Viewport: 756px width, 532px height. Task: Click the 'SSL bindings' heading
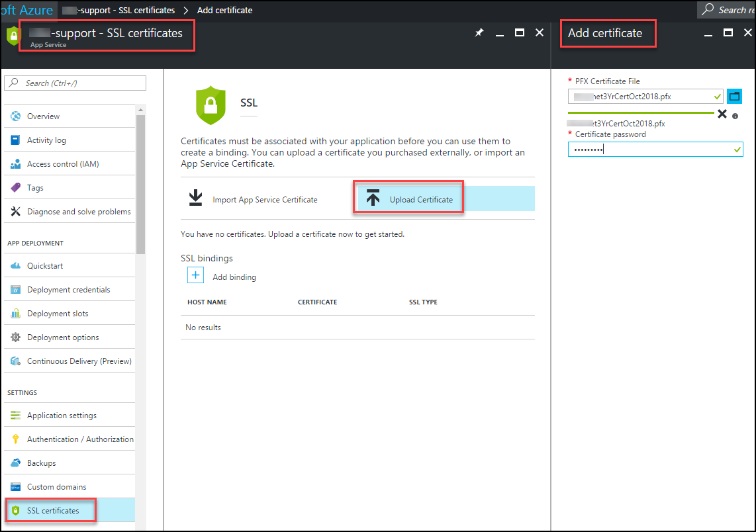tap(207, 258)
